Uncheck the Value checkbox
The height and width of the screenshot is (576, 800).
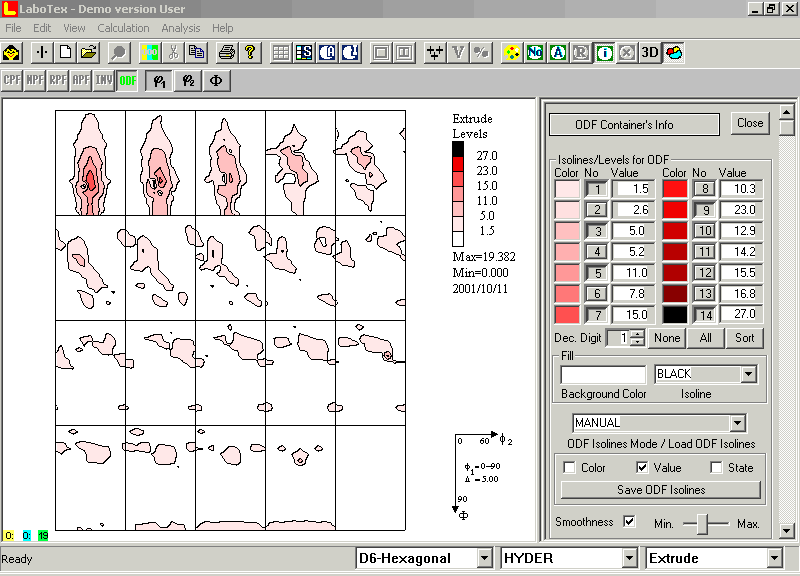coord(643,468)
